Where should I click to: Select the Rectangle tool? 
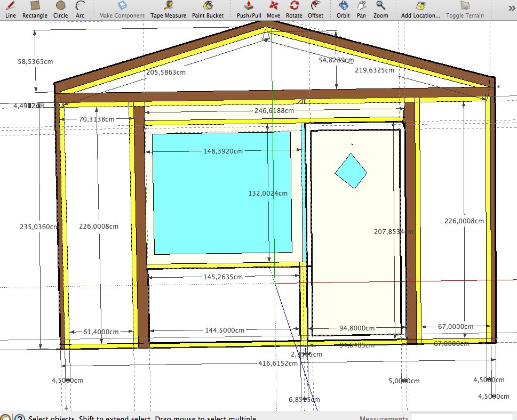coord(35,10)
